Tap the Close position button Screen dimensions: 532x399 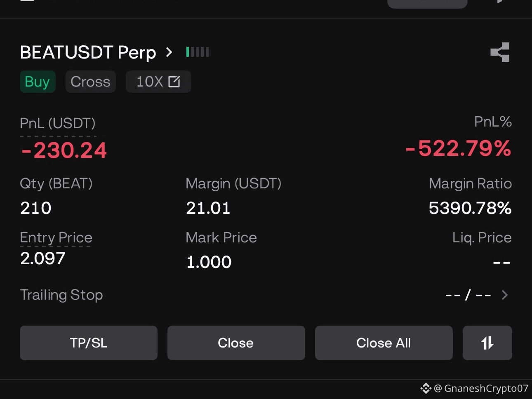(236, 343)
